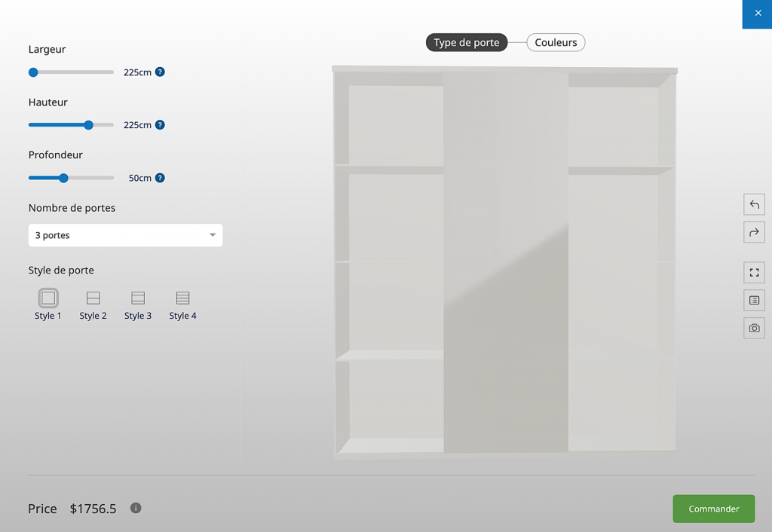The image size is (772, 532).
Task: Enter fullscreen view mode
Action: coord(754,272)
